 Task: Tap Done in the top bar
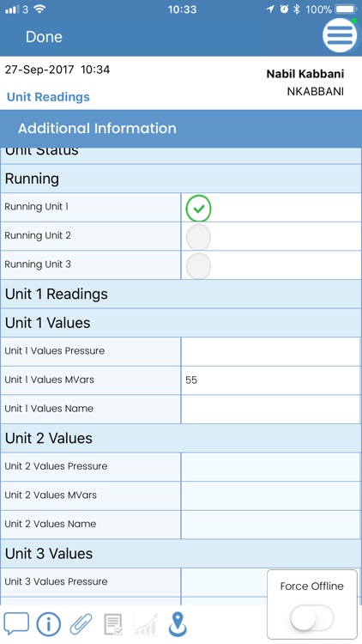[44, 37]
